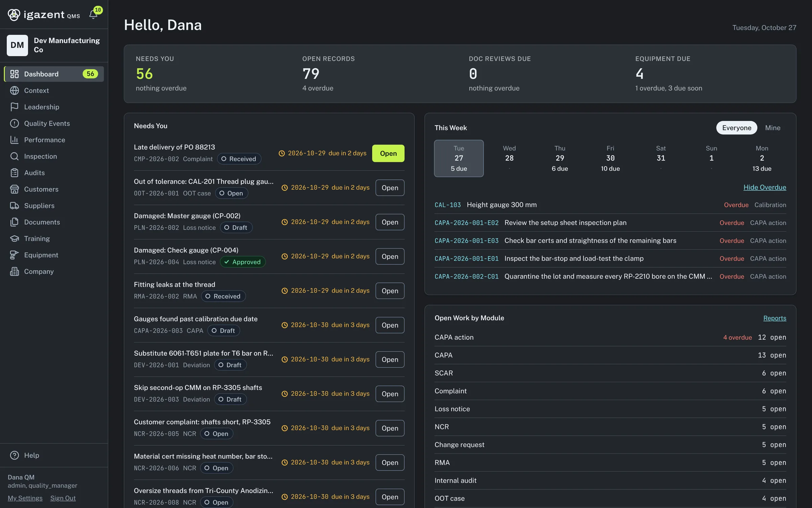812x508 pixels.
Task: Click the Loss notice row in Open Work
Action: [610, 409]
